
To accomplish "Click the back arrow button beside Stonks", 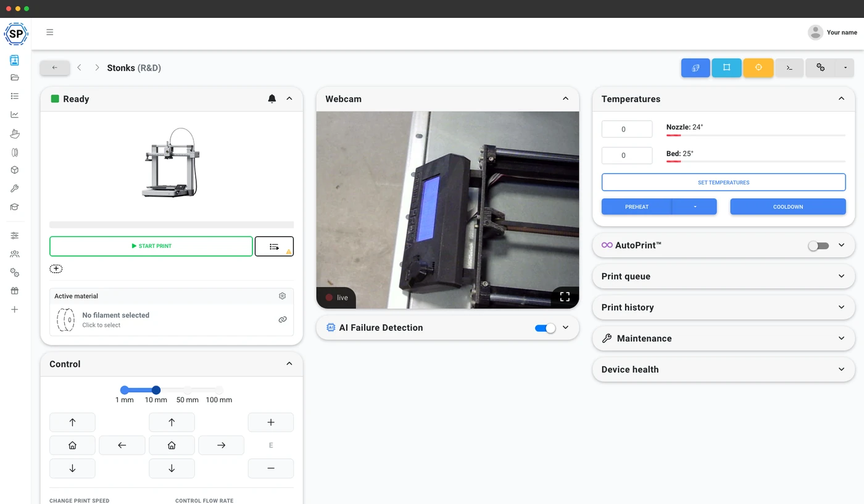I will point(55,68).
